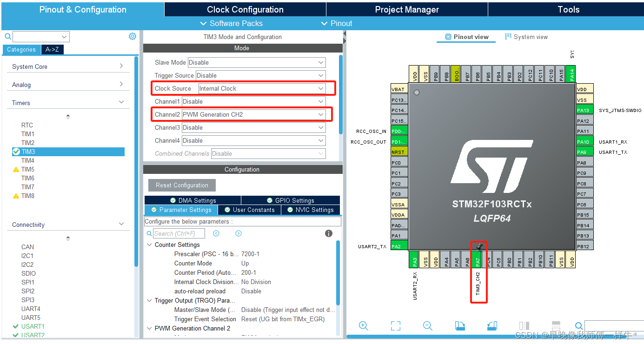Fit the chip to the view area
The height and width of the screenshot is (344, 644).
pos(396,326)
